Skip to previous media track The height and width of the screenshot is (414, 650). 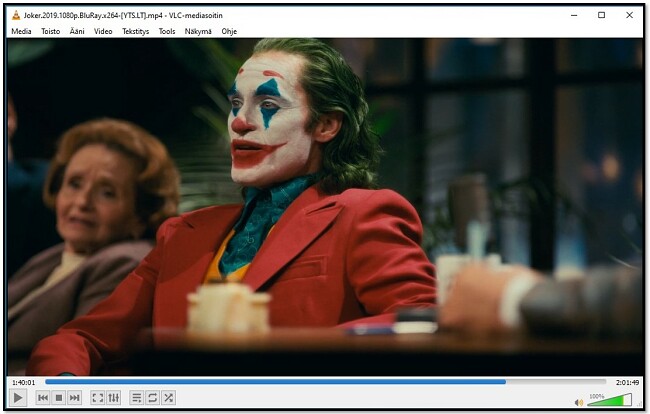click(43, 398)
